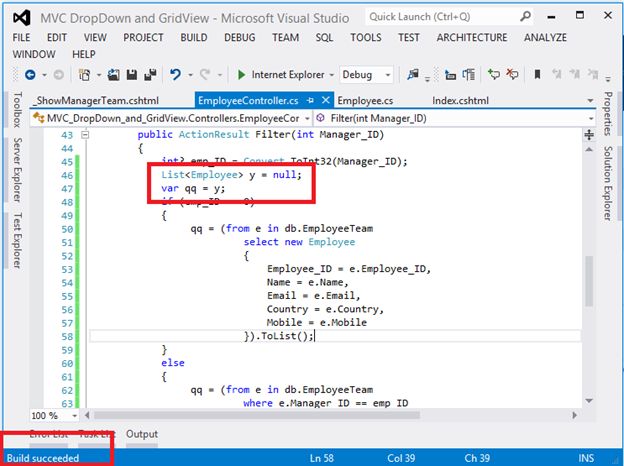This screenshot has height=466, width=624.
Task: Switch to the Employee.cs tab
Action: click(x=365, y=101)
